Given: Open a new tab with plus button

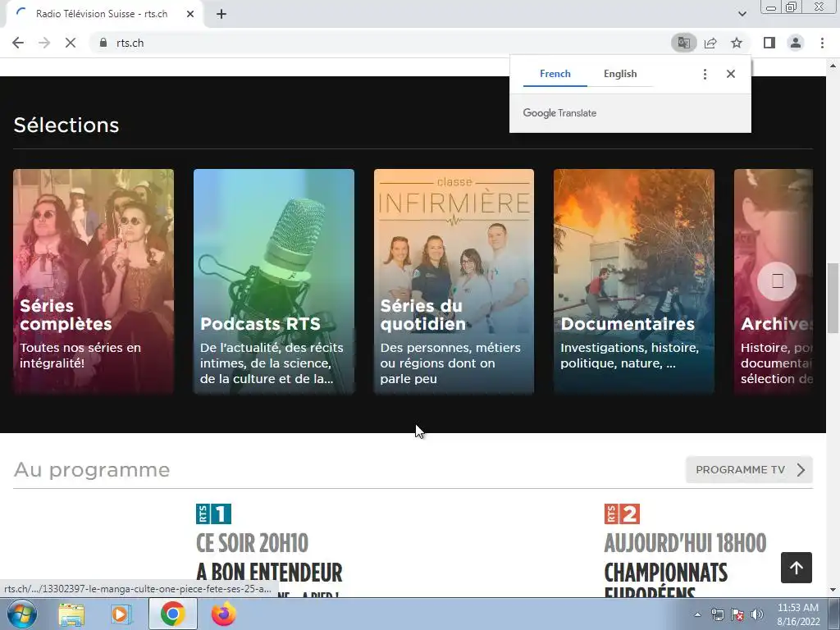Looking at the screenshot, I should pos(221,14).
